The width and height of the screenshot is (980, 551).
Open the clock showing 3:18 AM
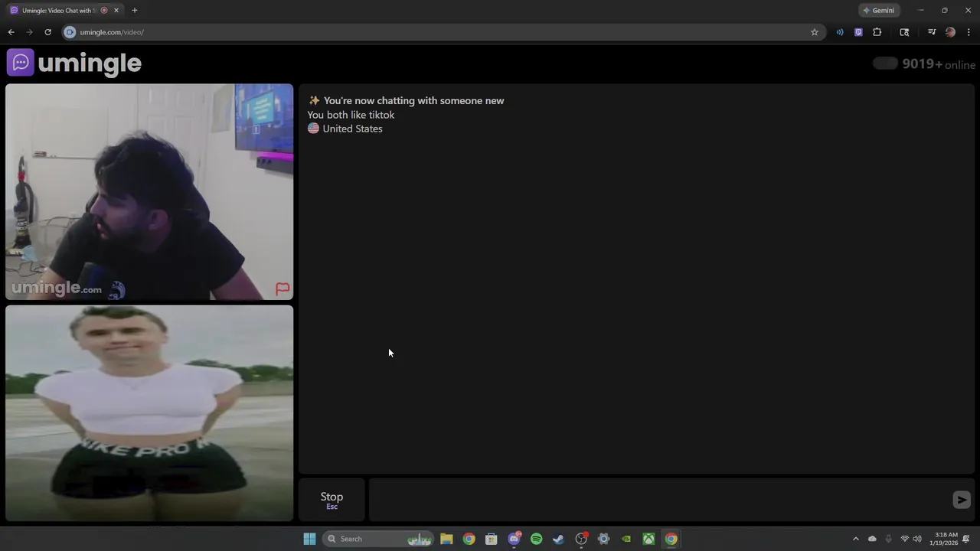946,539
